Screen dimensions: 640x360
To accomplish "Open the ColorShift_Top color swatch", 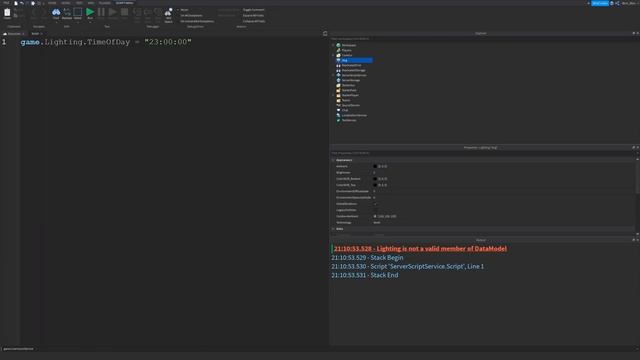I will click(375, 185).
